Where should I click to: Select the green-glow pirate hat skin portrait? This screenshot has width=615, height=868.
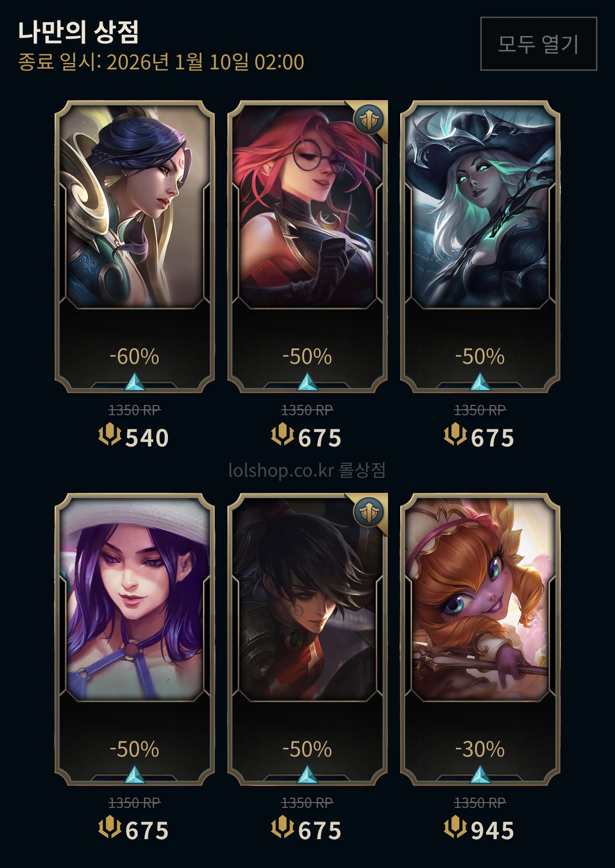coord(480,207)
